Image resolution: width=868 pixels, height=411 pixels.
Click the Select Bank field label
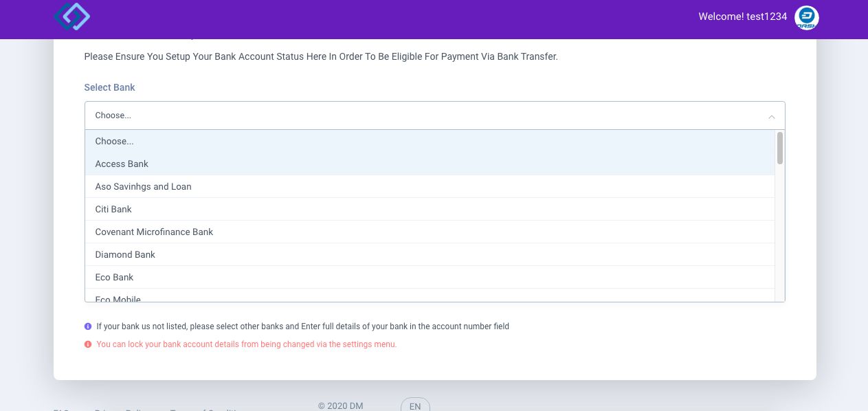109,87
